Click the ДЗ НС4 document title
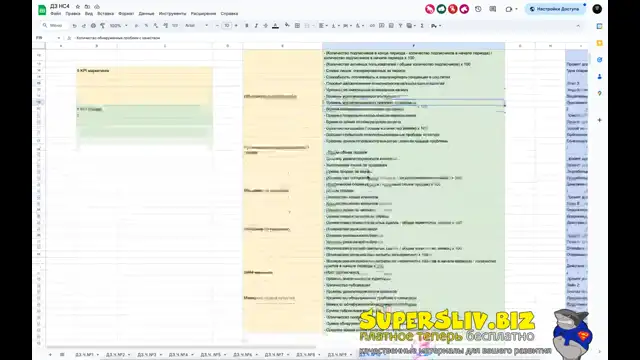 point(60,7)
